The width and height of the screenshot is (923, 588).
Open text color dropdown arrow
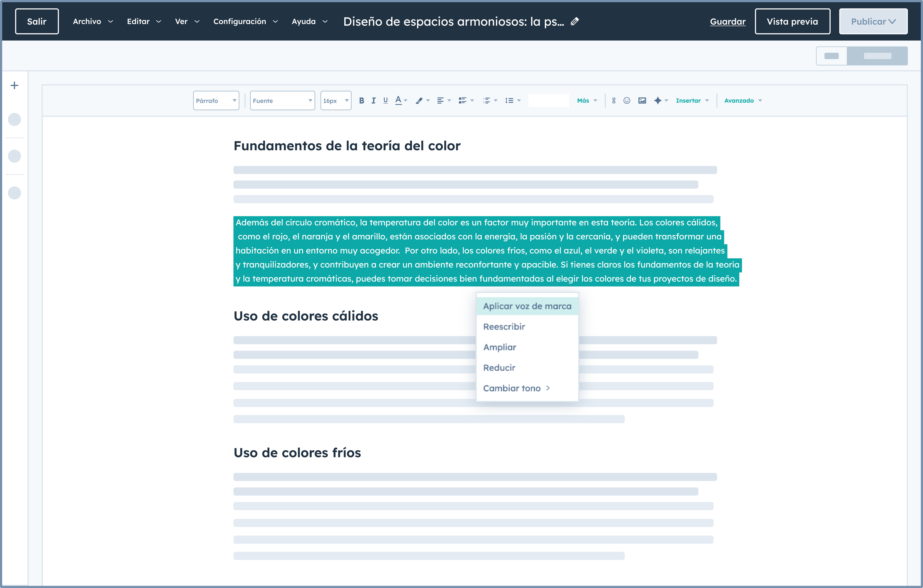[x=406, y=100]
